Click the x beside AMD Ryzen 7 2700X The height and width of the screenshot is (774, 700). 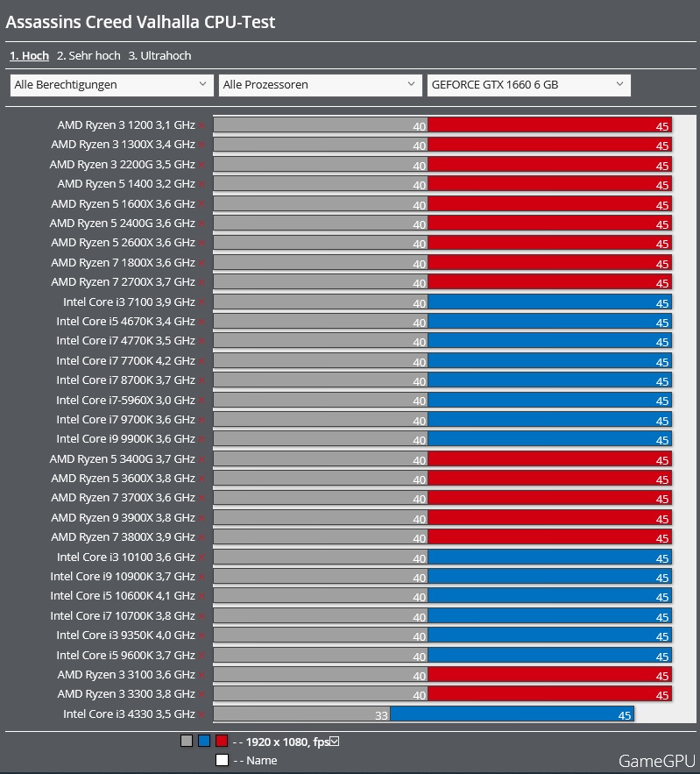point(202,283)
